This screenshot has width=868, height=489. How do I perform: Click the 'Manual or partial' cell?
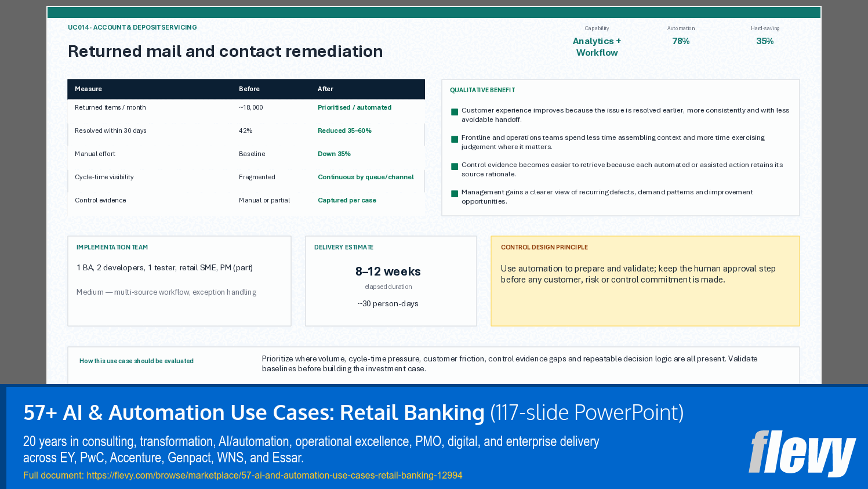(264, 200)
